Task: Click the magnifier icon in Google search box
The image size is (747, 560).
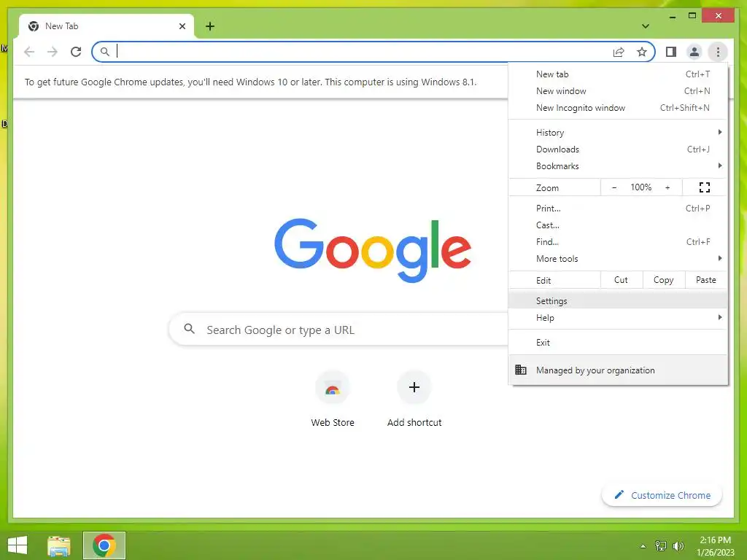Action: pyautogui.click(x=189, y=329)
